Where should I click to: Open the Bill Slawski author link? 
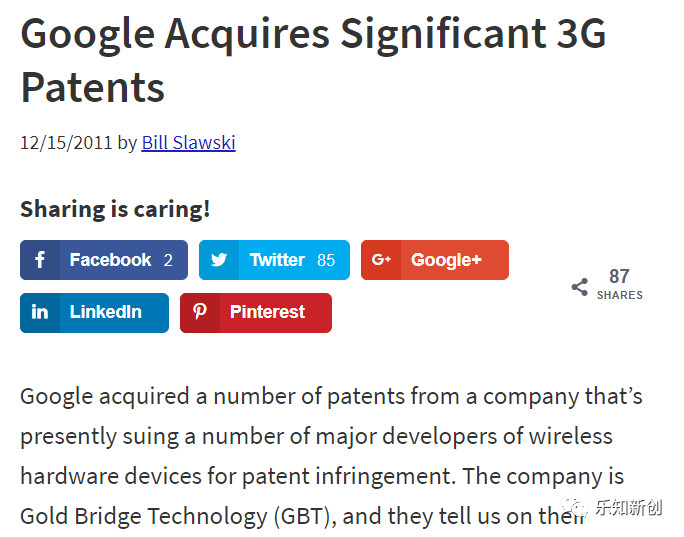(188, 142)
